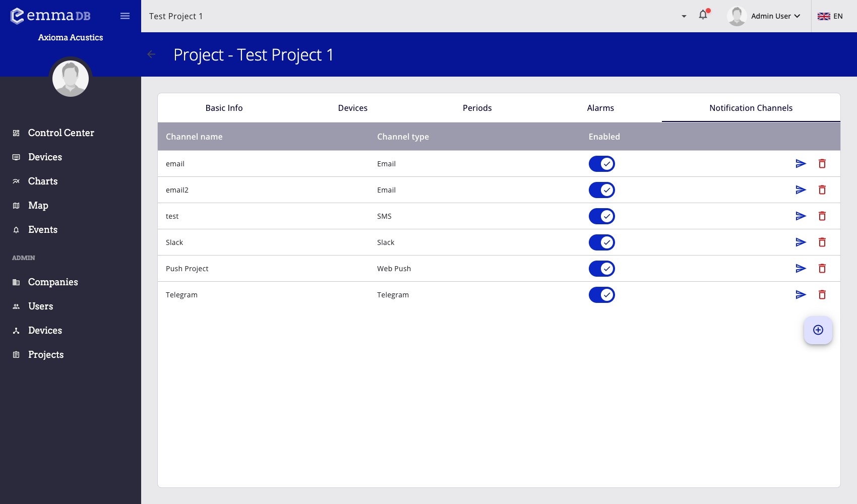Delete the SMS channel named test
Image resolution: width=857 pixels, height=504 pixels.
(822, 216)
